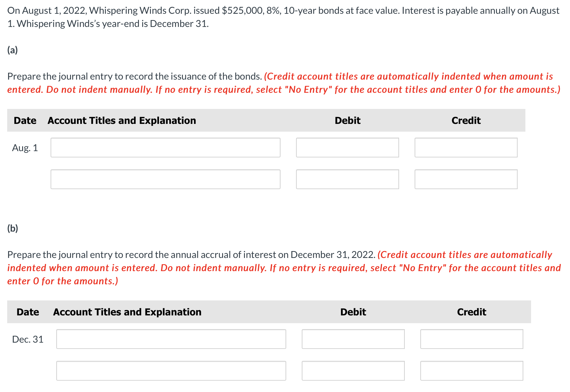This screenshot has height=392, width=570.
Task: Click the Date column header in part (b)
Action: [x=28, y=312]
